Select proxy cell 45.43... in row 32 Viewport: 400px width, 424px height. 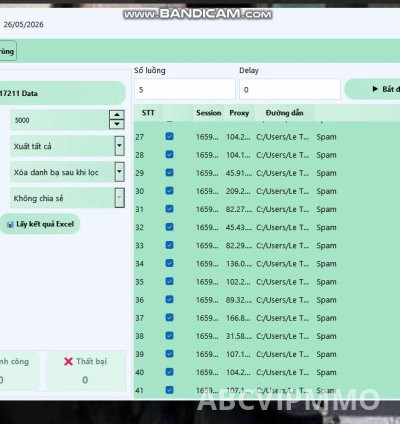pos(239,227)
